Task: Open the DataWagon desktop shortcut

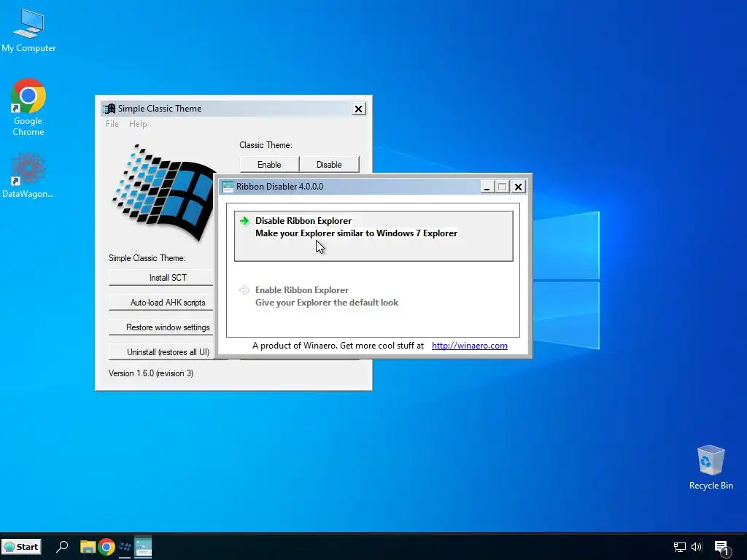Action: pos(28,176)
